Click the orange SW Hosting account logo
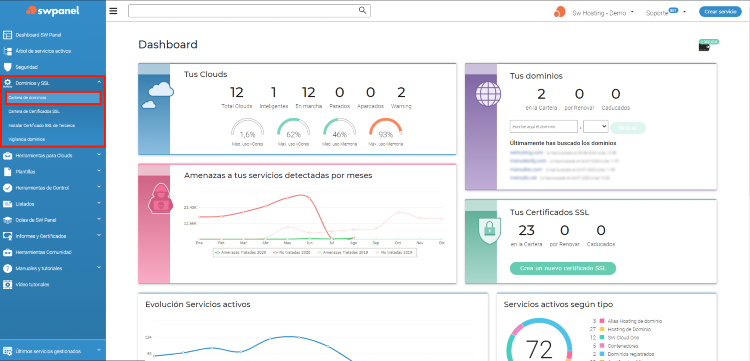The image size is (750, 361). pyautogui.click(x=560, y=12)
